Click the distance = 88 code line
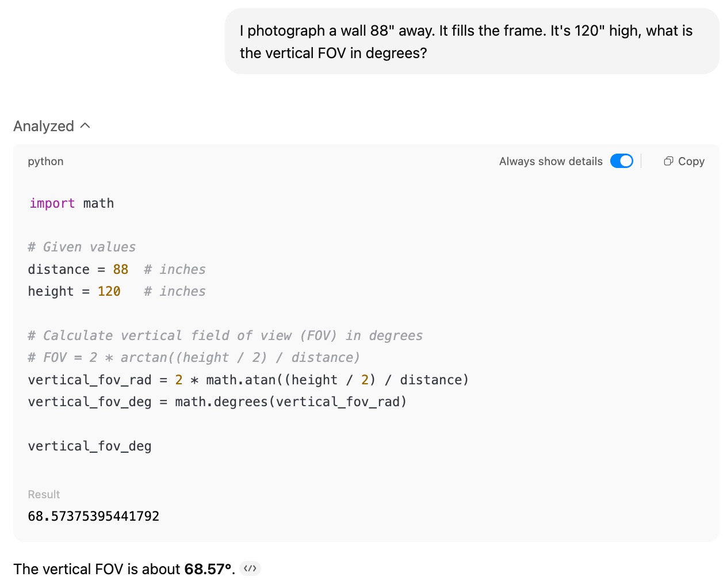The height and width of the screenshot is (588, 727). click(78, 269)
